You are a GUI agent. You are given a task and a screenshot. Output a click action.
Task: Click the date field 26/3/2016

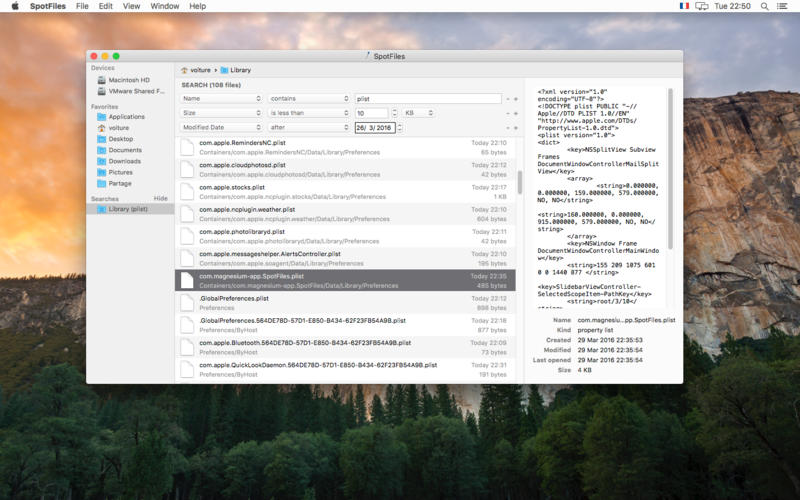point(375,128)
